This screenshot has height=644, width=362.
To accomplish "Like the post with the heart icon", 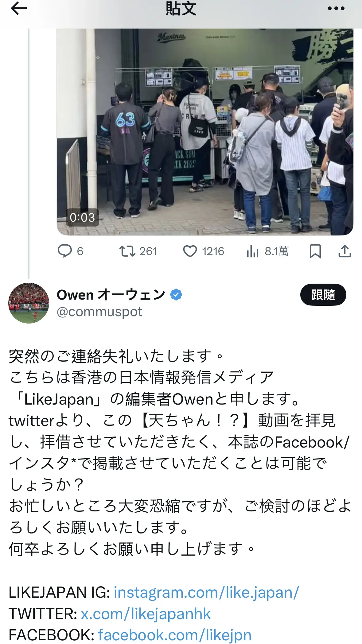I will click(x=190, y=251).
